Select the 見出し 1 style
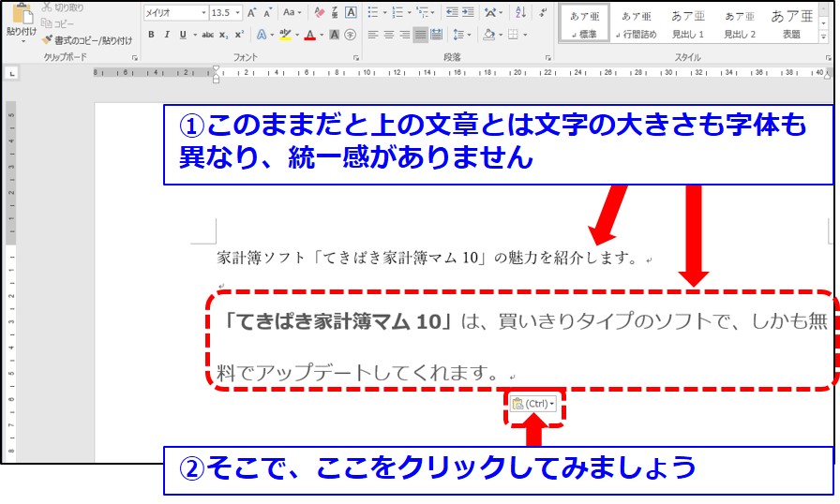 [688, 23]
